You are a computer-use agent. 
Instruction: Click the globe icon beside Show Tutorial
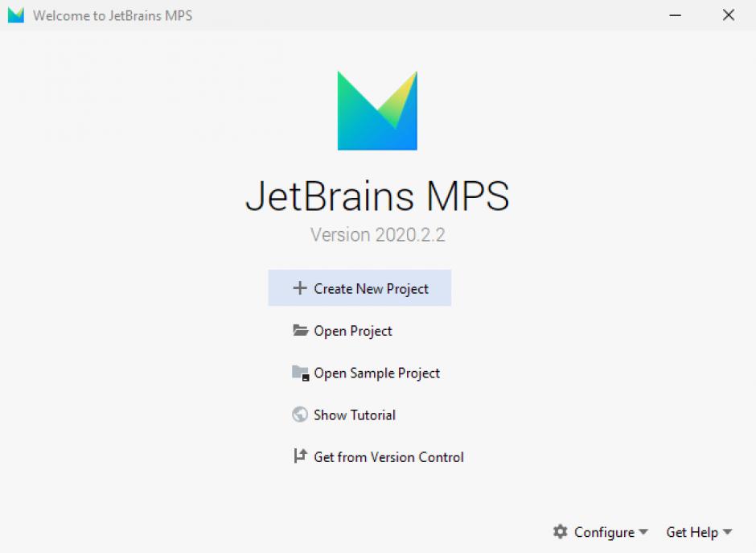[x=300, y=415]
